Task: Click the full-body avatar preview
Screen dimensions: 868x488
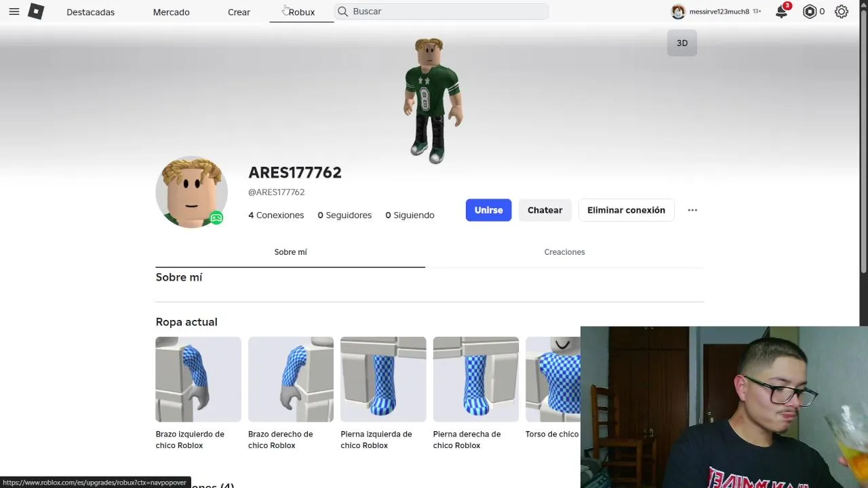Action: click(x=433, y=100)
